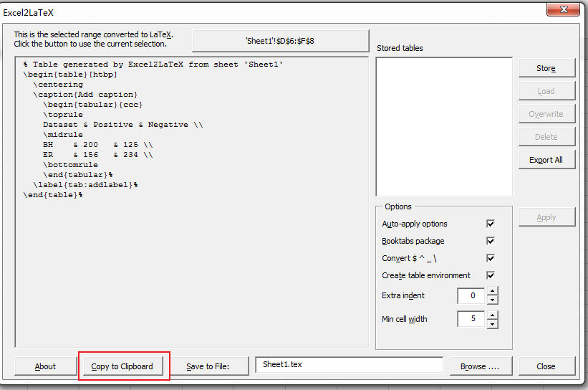Image resolution: width=588 pixels, height=390 pixels.
Task: Click the 'Sheet1'!$D$6:$F$8 range button
Action: tap(280, 41)
